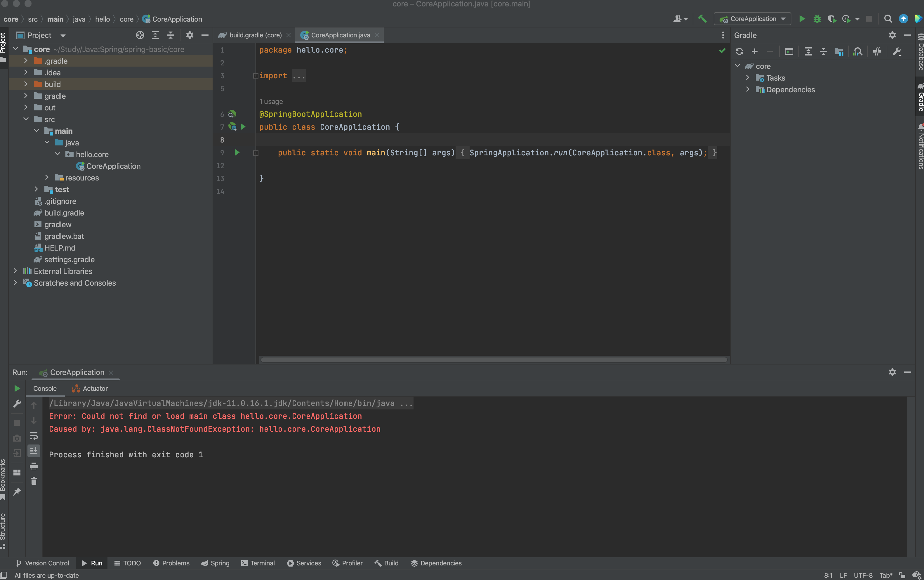Click LF line separator in status bar
This screenshot has width=924, height=580.
point(843,575)
